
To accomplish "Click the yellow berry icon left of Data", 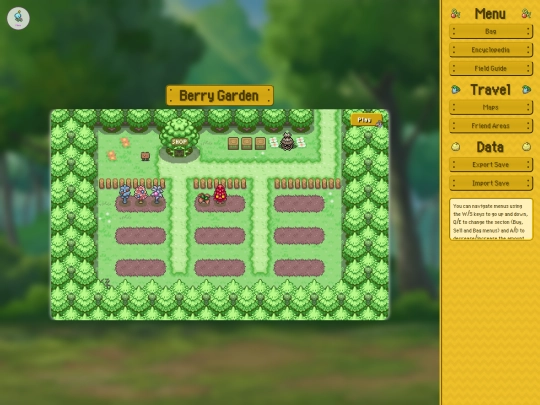I will [456, 147].
